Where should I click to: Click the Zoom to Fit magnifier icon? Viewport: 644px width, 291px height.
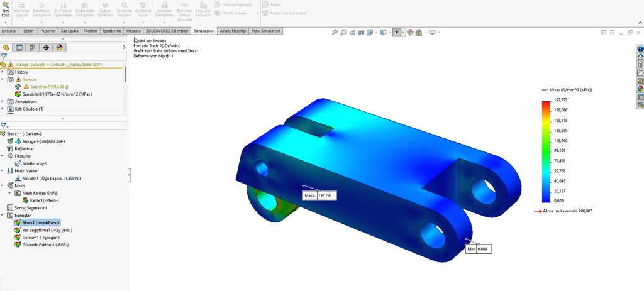335,33
